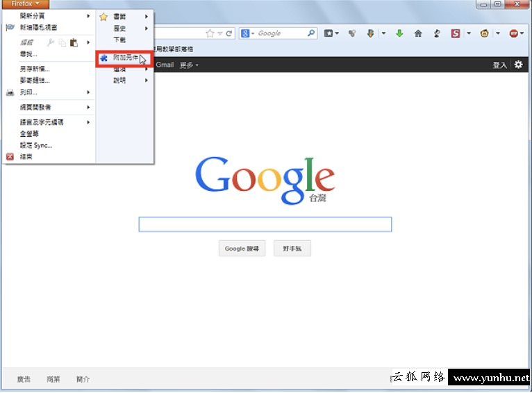532x393 pixels.
Task: Select 郵寄鏈結... from the Firefox menu
Action: [x=35, y=81]
